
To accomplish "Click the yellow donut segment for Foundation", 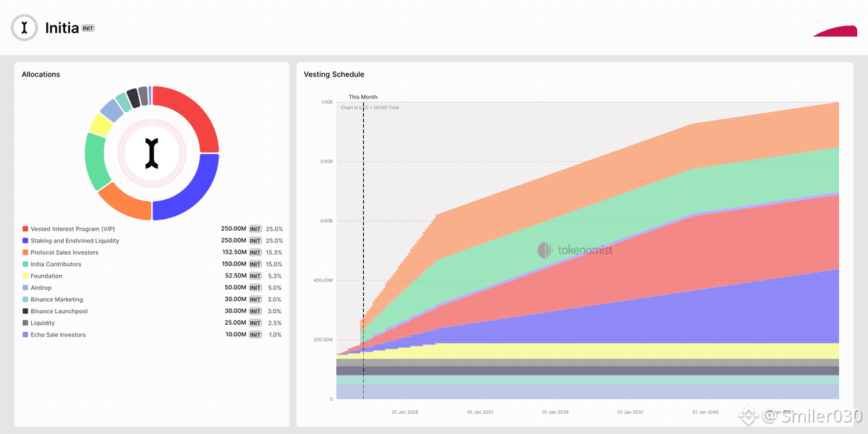I will pos(101,124).
